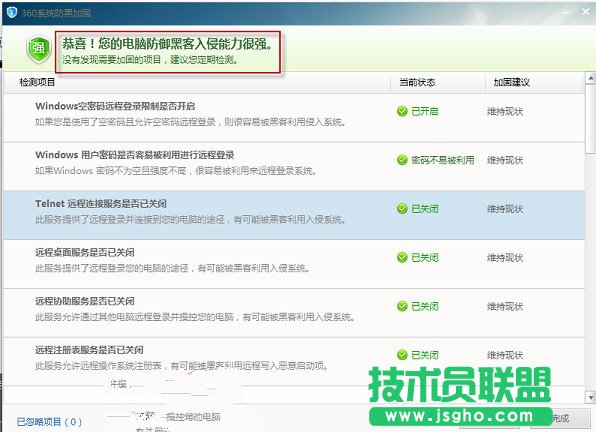Click 维持现状 in Windows空密码 row
The width and height of the screenshot is (596, 432).
pos(505,111)
